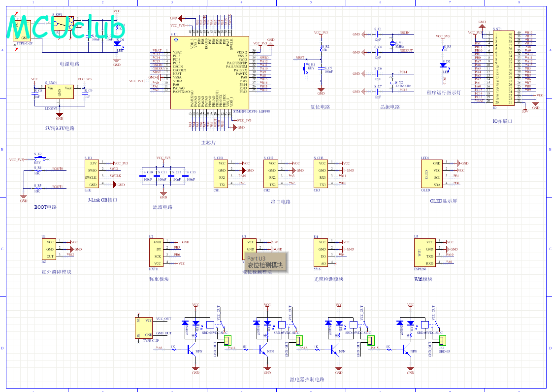Select the 5516 light detection module U4
552x392 pixels.
point(321,253)
